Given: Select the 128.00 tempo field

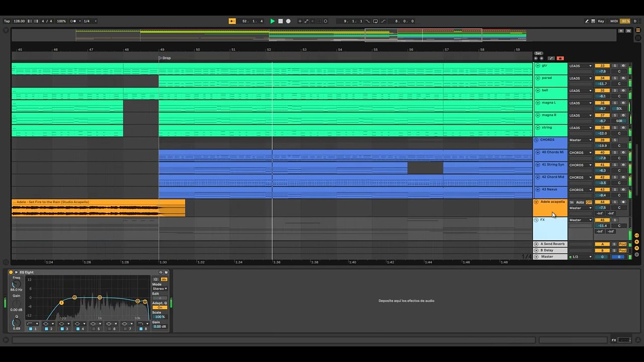Looking at the screenshot, I should [x=19, y=21].
